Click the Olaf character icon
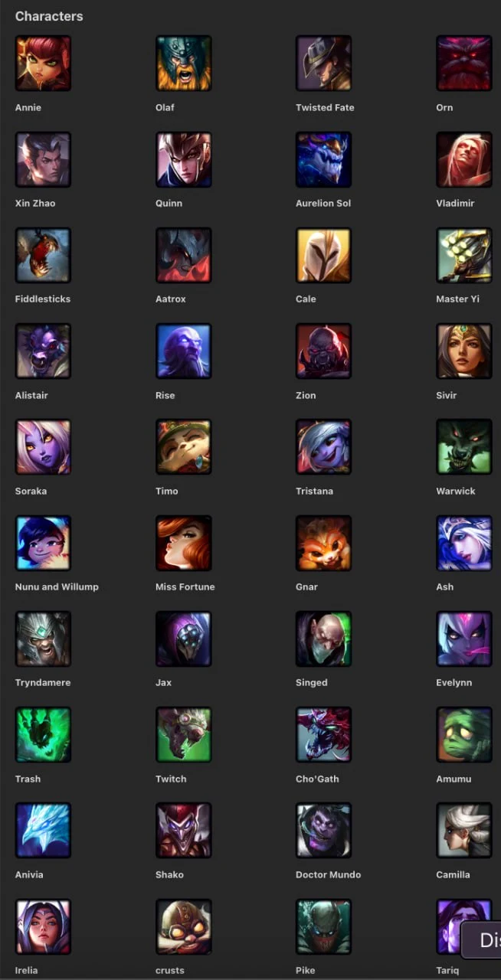 pos(183,64)
